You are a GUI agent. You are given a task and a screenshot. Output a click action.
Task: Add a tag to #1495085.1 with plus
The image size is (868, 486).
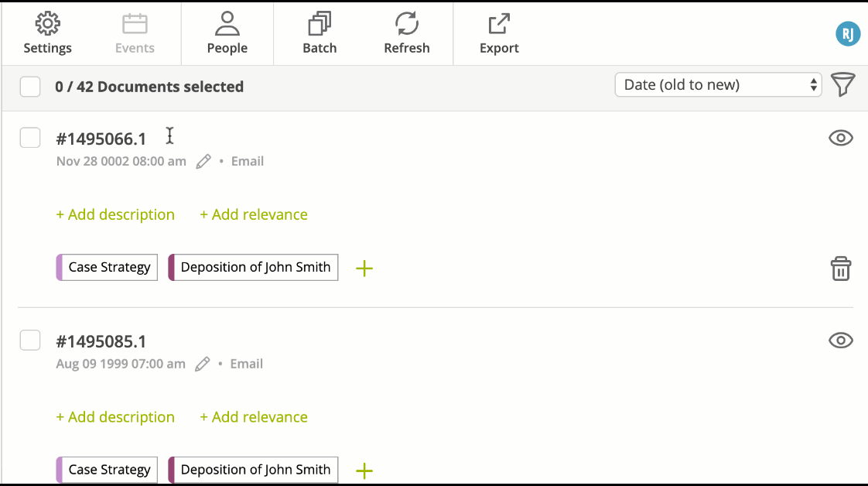[x=364, y=471]
